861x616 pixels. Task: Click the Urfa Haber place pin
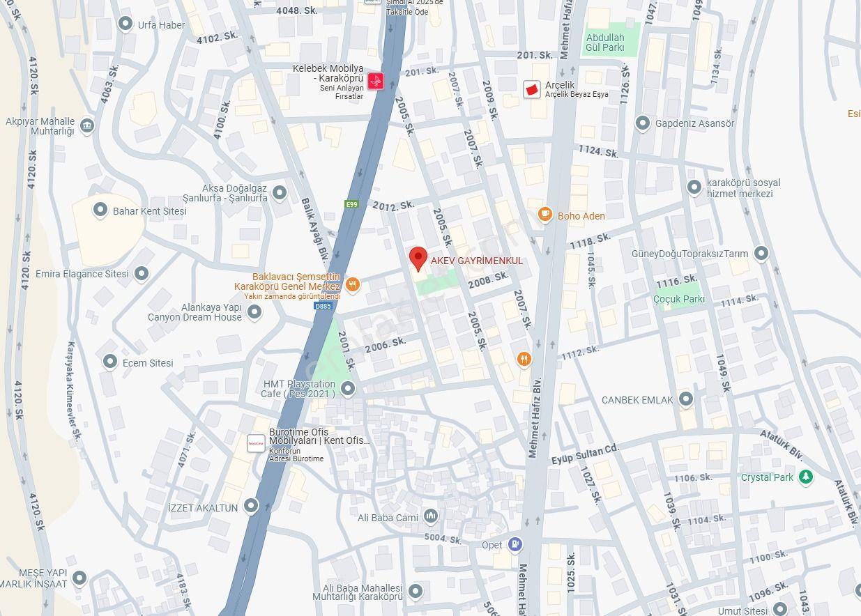click(125, 24)
